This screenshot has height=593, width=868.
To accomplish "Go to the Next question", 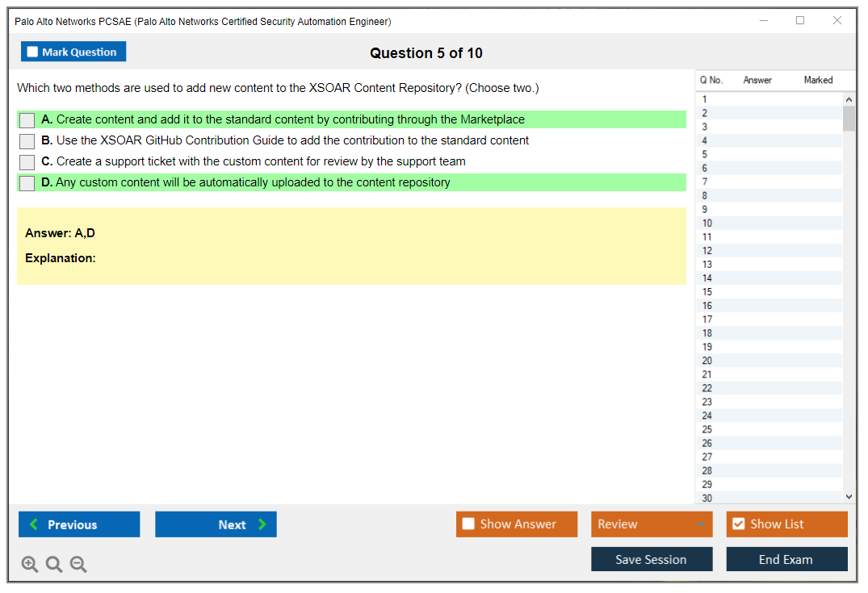I will (x=216, y=524).
